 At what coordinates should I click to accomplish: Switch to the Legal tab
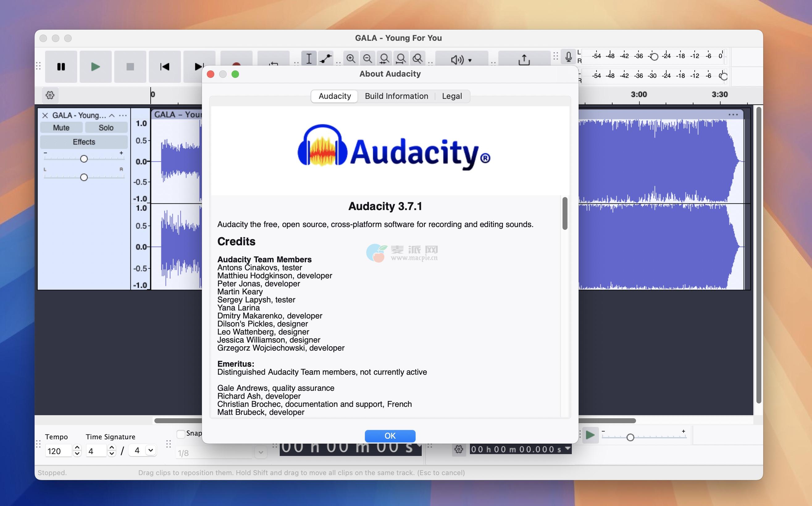pyautogui.click(x=452, y=96)
